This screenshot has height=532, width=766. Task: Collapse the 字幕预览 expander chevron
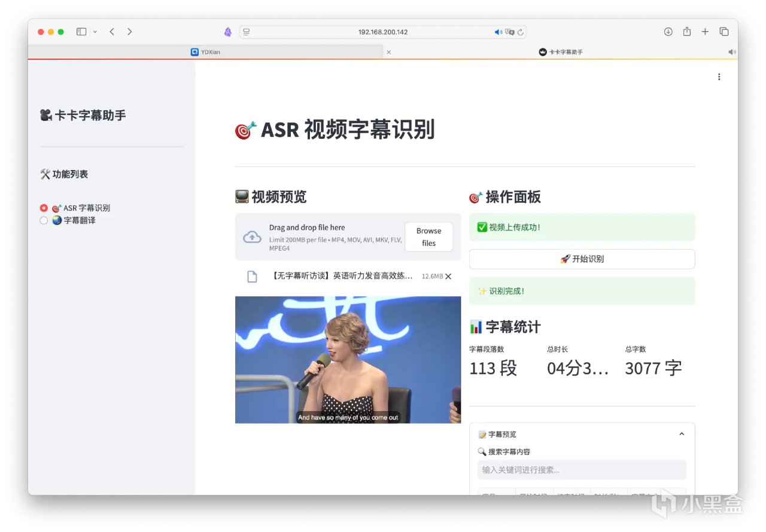pos(682,434)
